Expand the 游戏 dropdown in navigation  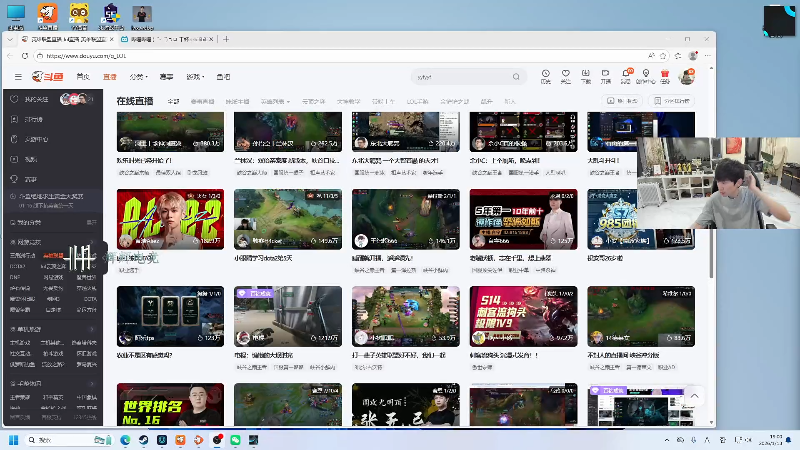point(195,77)
